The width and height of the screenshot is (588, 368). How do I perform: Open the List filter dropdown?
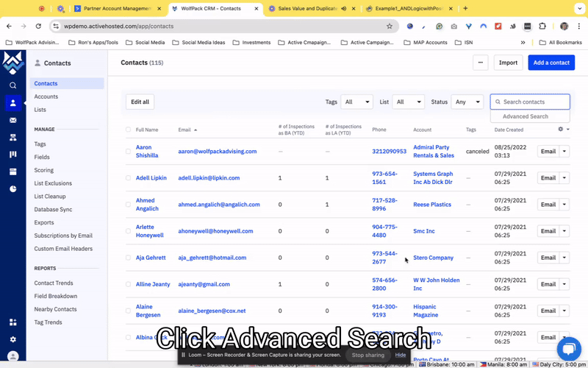(x=408, y=102)
